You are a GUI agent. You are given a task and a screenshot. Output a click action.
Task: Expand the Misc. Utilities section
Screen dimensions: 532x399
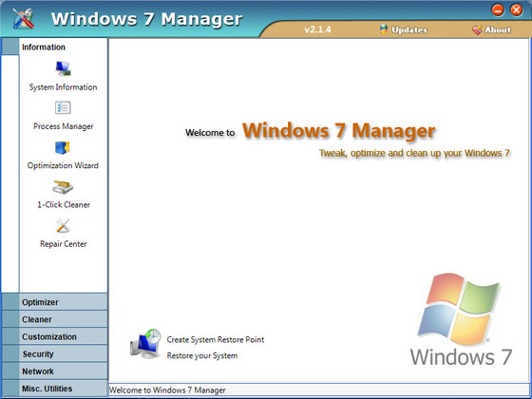click(x=54, y=389)
